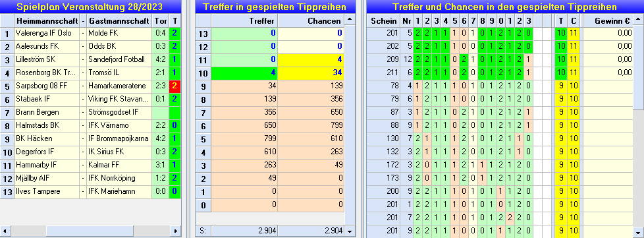Click the Schein 173 cell
The image size is (644, 238).
[384, 179]
